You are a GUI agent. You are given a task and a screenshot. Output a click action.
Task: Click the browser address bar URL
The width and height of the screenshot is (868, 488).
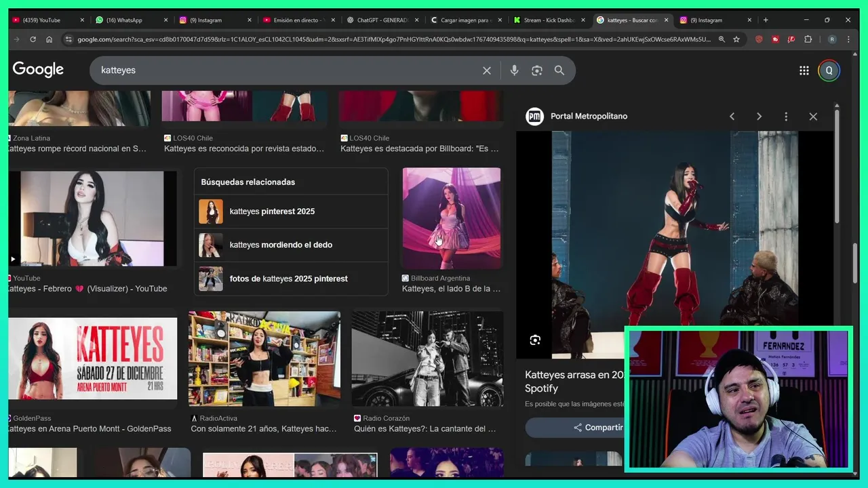[x=393, y=39]
